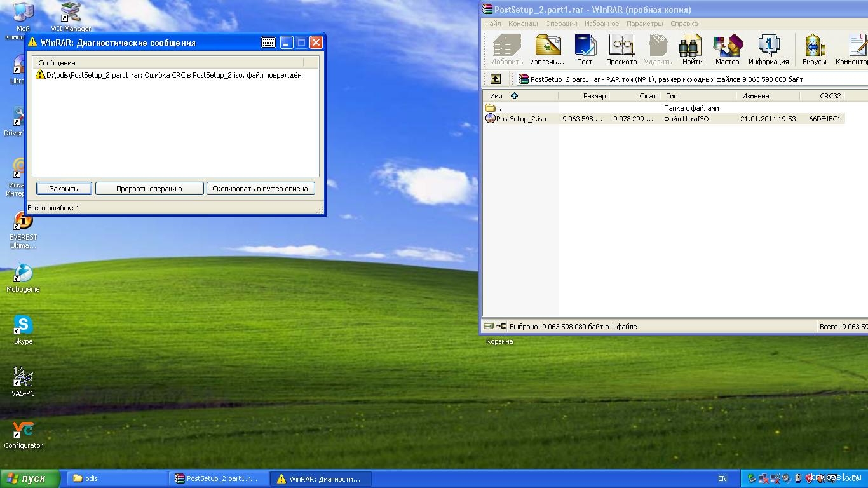Sort files by Размер column header
The image size is (868, 488).
594,96
